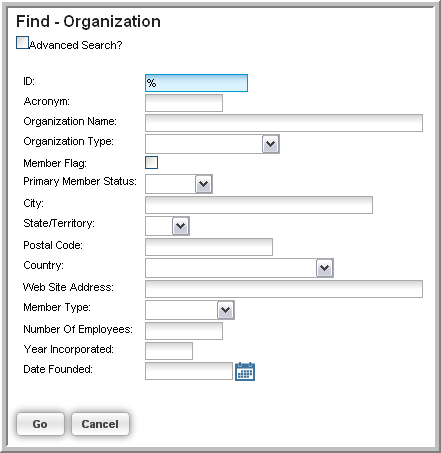Image resolution: width=441 pixels, height=453 pixels.
Task: Select the Acronym text field
Action: (184, 103)
